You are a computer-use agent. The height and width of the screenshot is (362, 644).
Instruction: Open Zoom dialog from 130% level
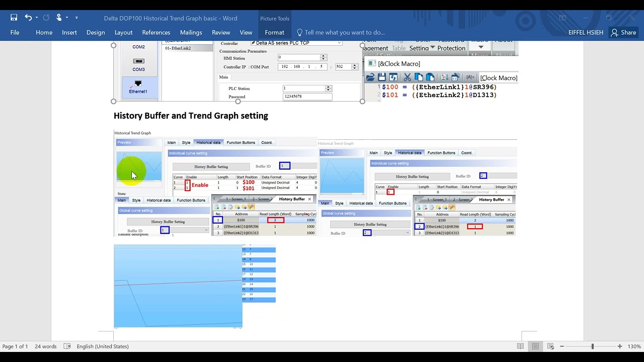point(634,346)
